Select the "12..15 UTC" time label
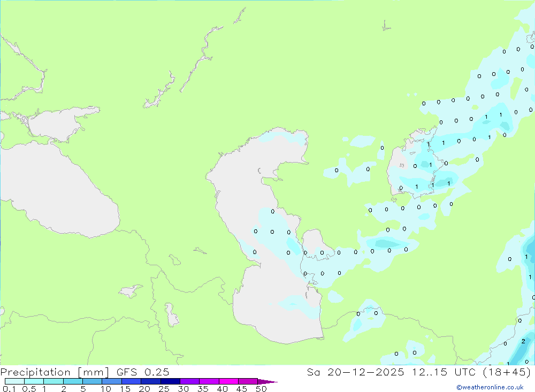The width and height of the screenshot is (535, 392). pyautogui.click(x=444, y=372)
